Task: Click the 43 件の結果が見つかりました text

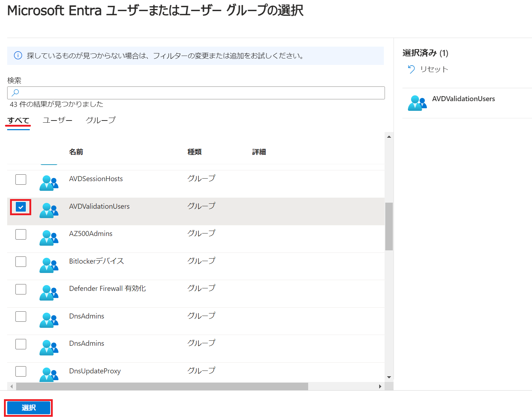Action: (x=56, y=104)
